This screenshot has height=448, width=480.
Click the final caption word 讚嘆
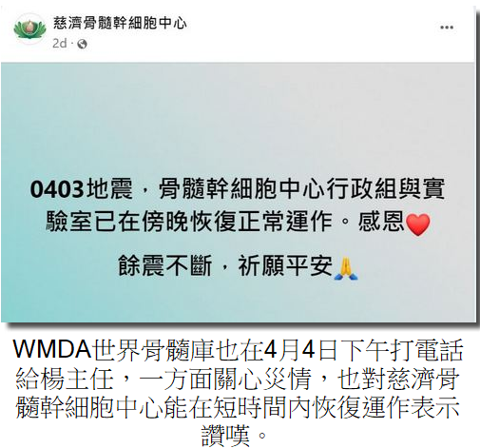225,435
